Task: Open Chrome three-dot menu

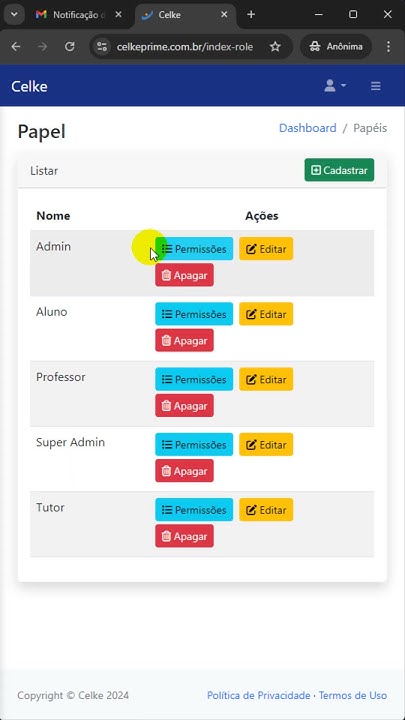Action: [388, 46]
